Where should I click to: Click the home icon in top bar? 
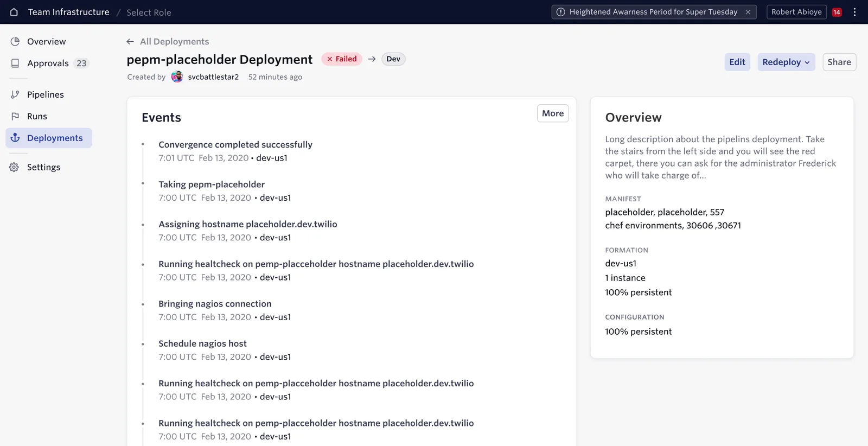click(14, 12)
